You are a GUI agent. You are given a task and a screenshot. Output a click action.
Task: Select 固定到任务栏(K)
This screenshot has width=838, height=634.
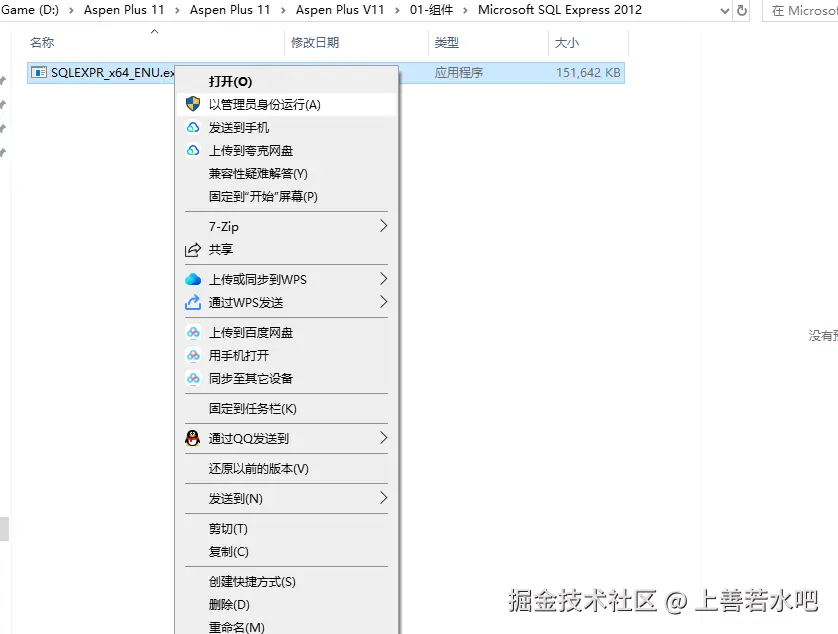point(286,408)
